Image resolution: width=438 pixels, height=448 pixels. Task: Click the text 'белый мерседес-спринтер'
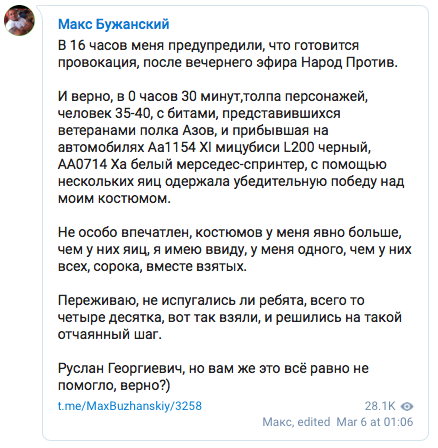pyautogui.click(x=219, y=164)
